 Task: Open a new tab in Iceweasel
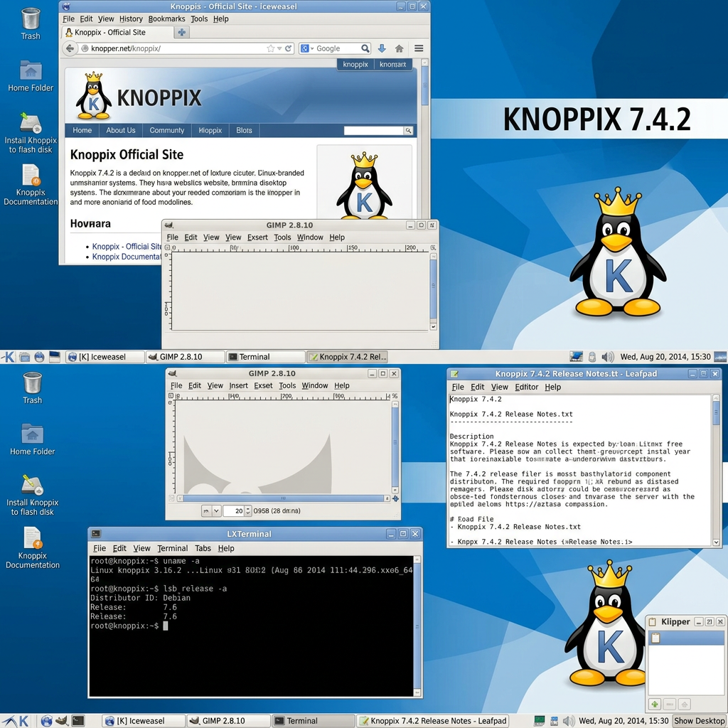coord(181,33)
